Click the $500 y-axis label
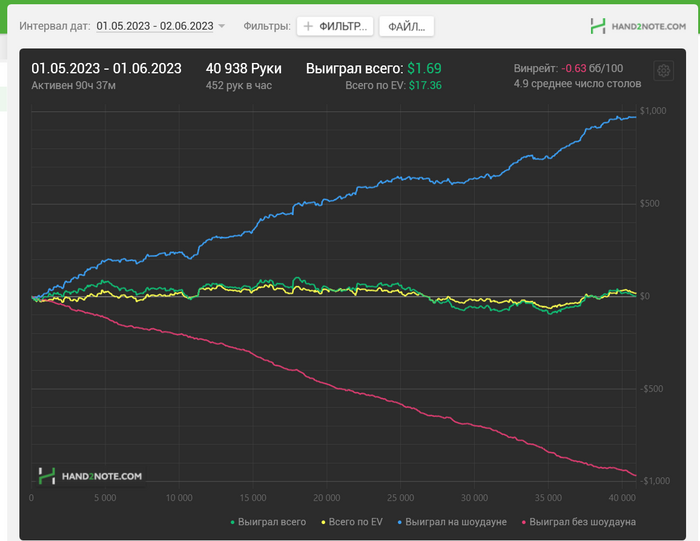This screenshot has width=700, height=541. click(x=650, y=204)
